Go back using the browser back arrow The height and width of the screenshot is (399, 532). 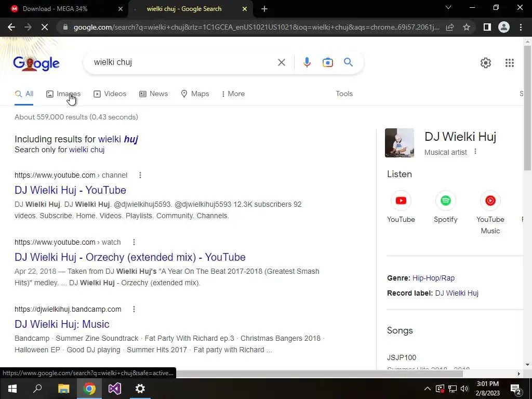(x=11, y=27)
